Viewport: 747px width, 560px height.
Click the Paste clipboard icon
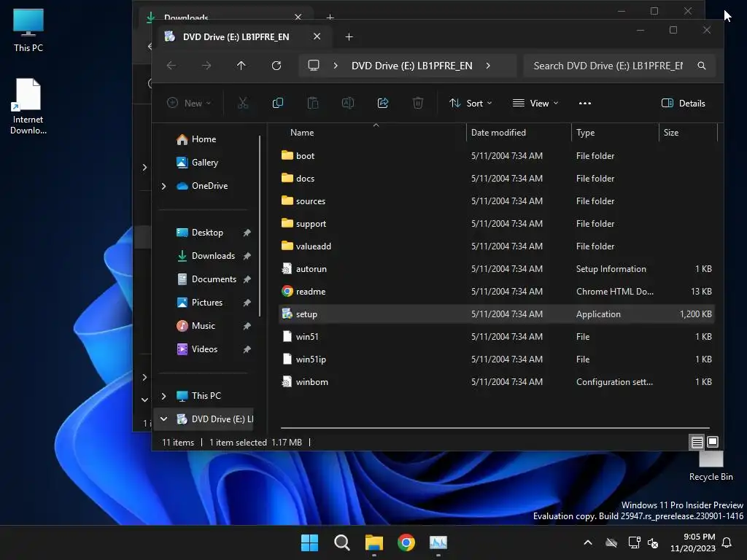point(312,103)
